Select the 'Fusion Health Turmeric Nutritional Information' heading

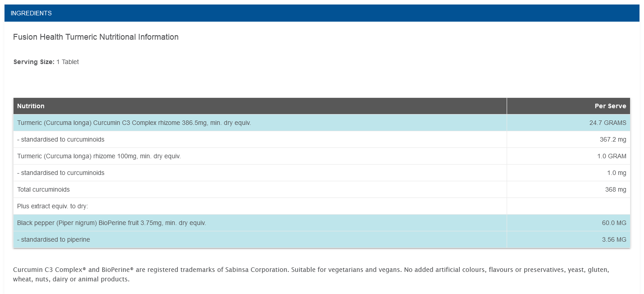(x=96, y=37)
